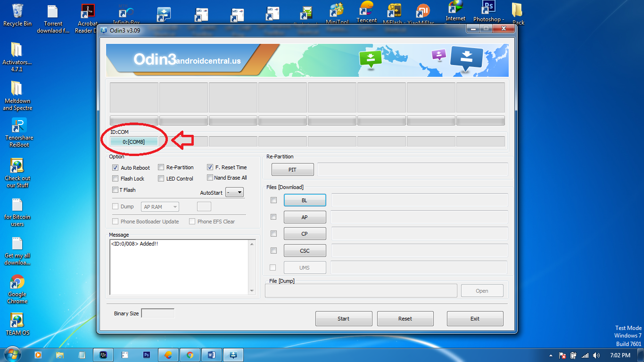This screenshot has width=644, height=362.
Task: Open the network signal tray icon
Action: pos(585,355)
